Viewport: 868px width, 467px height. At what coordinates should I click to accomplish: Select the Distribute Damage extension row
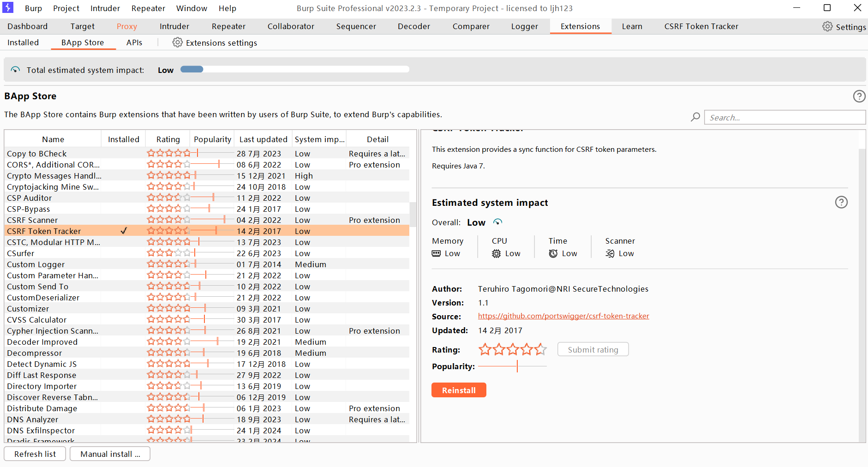(207, 408)
